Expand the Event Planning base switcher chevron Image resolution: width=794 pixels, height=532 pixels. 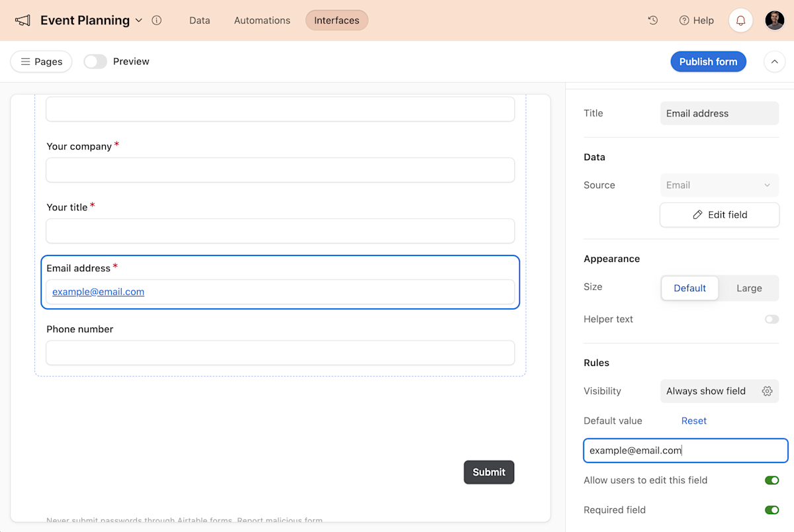139,21
